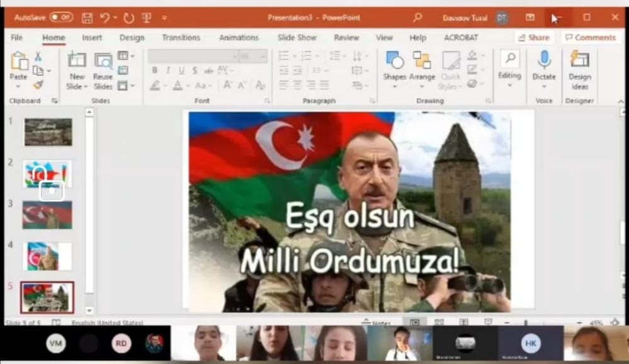
Task: Copy selection with the Copy icon
Action: click(x=38, y=71)
